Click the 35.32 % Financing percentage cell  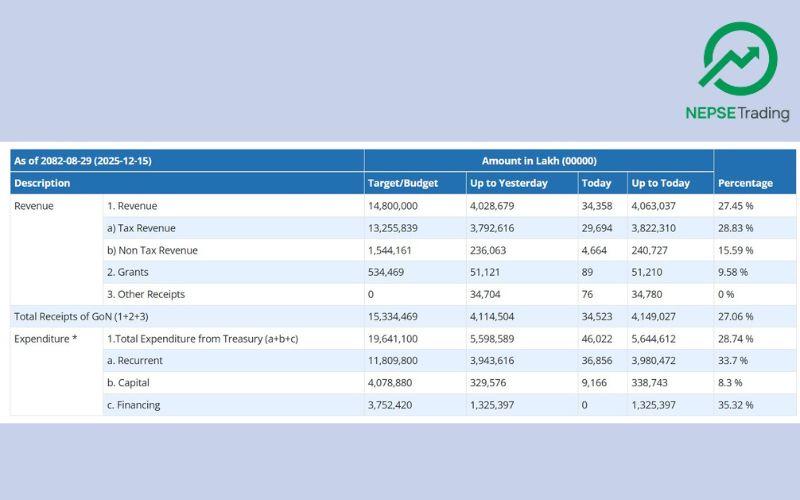click(x=736, y=405)
